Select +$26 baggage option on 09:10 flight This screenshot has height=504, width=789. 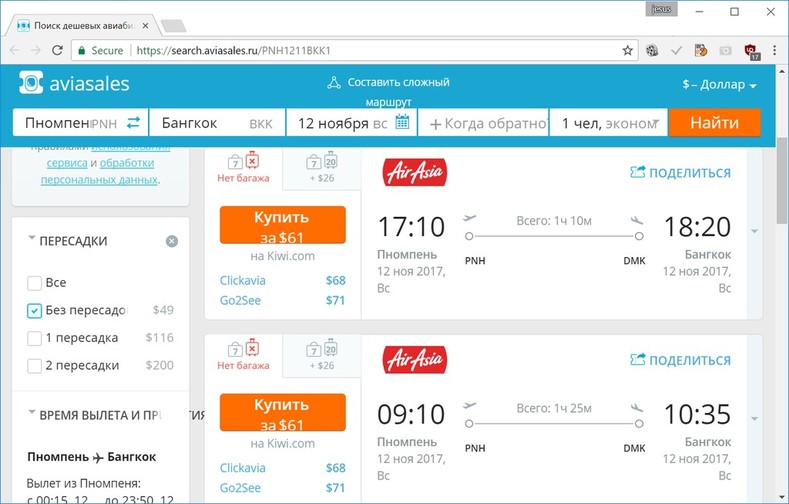point(322,356)
